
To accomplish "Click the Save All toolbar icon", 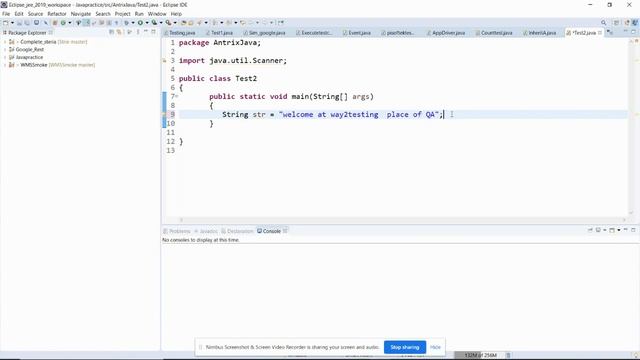I will (x=27, y=23).
